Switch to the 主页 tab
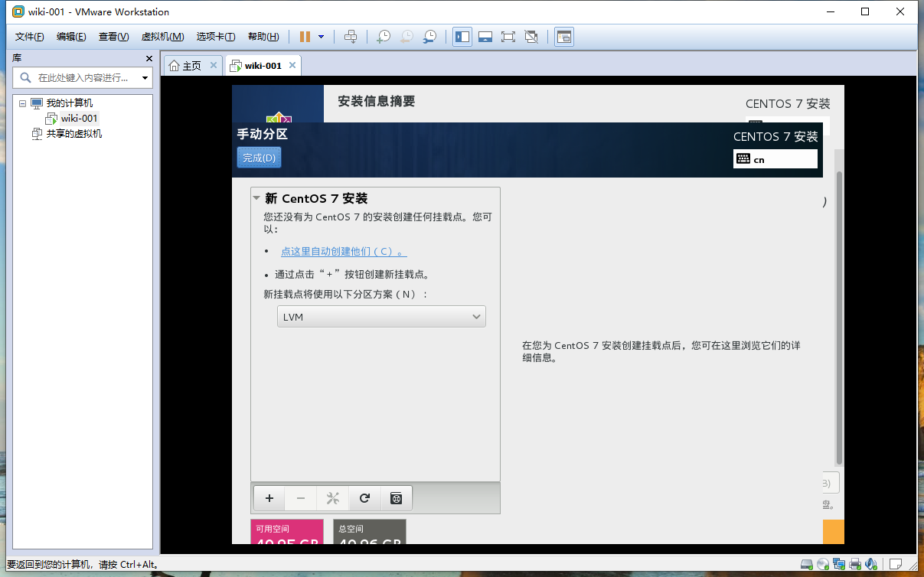Viewport: 924px width, 577px height. 192,66
